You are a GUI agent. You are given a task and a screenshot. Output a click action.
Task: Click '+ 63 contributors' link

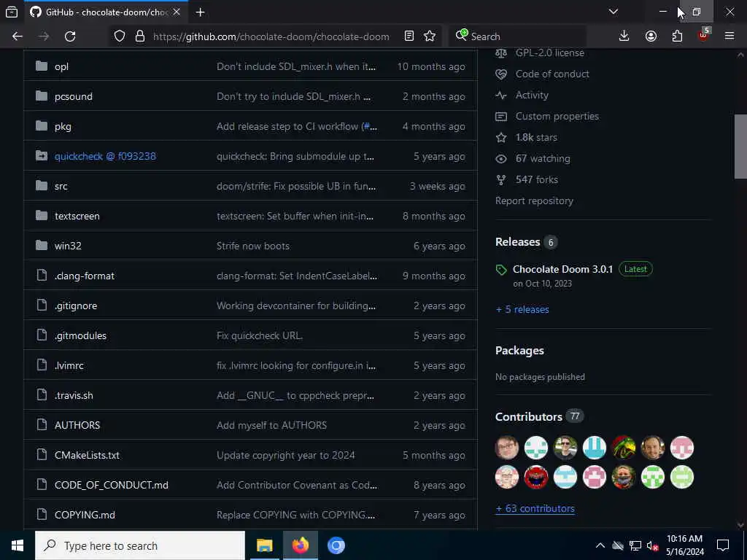coord(535,508)
